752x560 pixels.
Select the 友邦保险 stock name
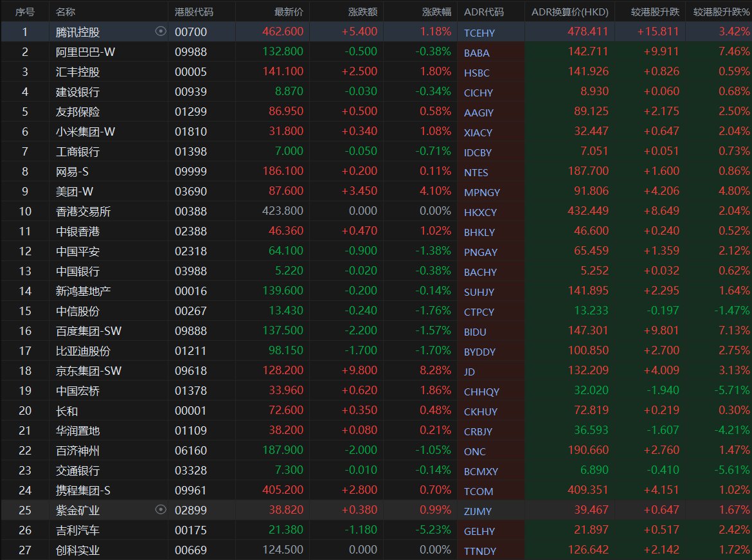tap(78, 112)
